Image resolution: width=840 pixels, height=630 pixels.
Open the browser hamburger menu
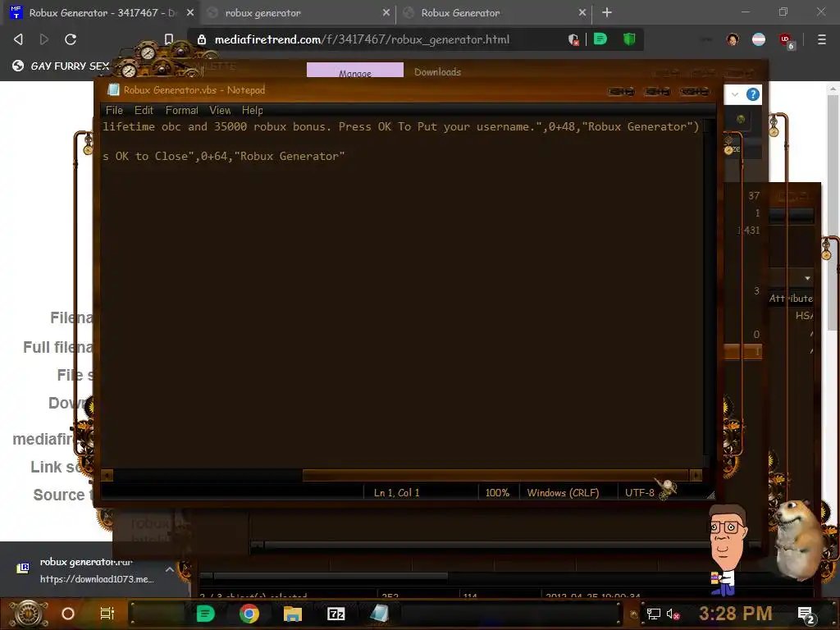[822, 39]
